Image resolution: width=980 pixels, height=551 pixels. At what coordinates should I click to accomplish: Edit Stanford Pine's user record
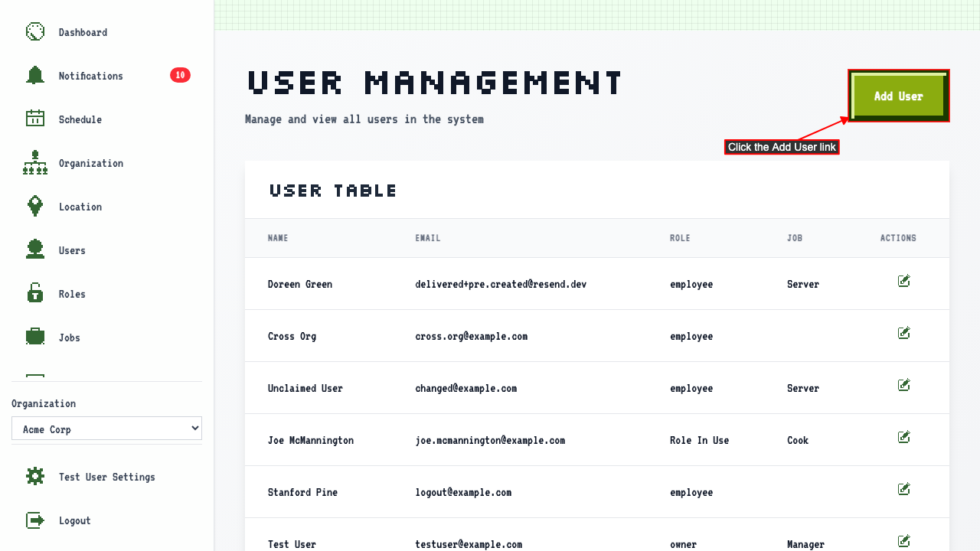(904, 490)
